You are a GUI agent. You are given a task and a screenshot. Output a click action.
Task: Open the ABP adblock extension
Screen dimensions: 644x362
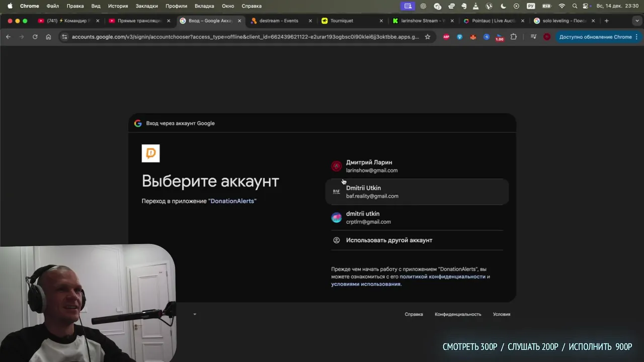coord(446,37)
